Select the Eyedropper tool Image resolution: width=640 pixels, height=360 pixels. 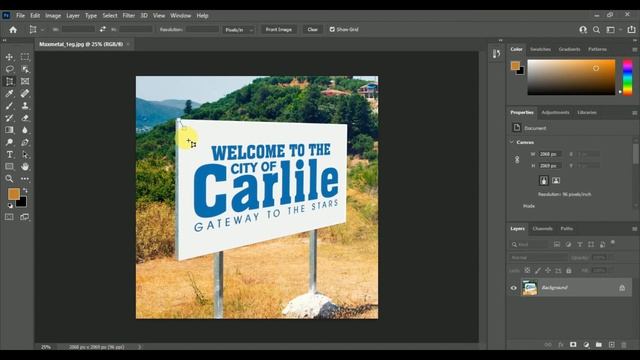pos(9,93)
